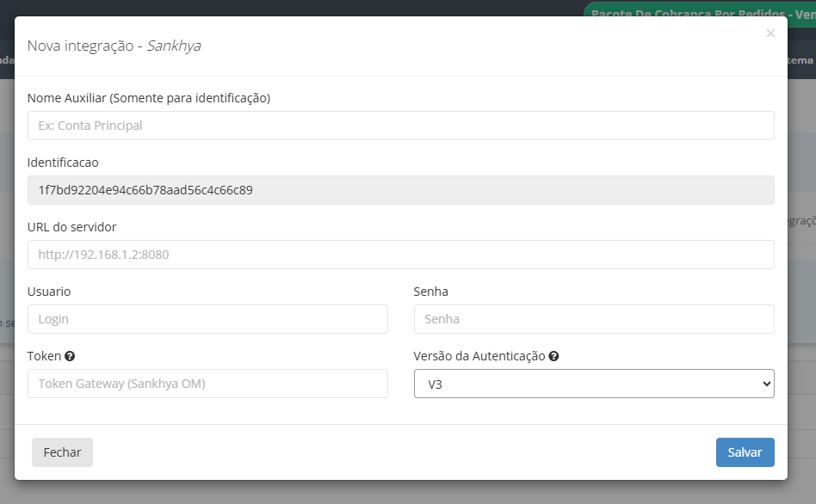Close the Nova integração dialog with X
The height and width of the screenshot is (504, 816).
coord(770,34)
